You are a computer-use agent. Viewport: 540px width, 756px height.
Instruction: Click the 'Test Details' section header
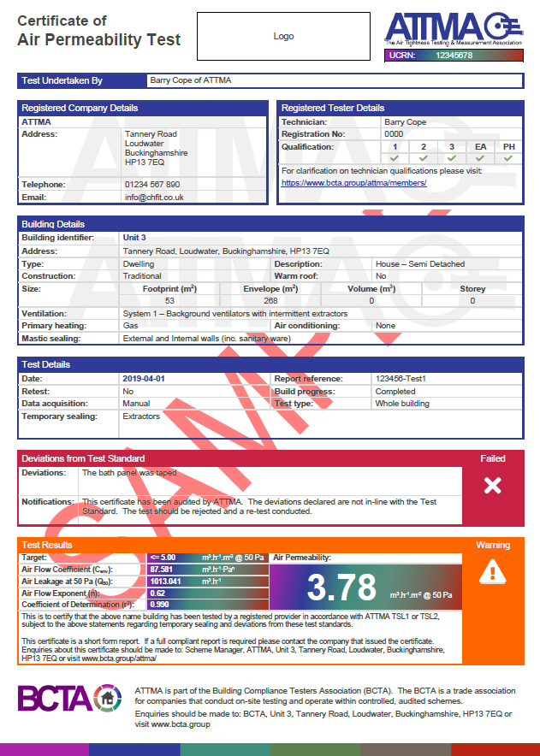tap(46, 364)
